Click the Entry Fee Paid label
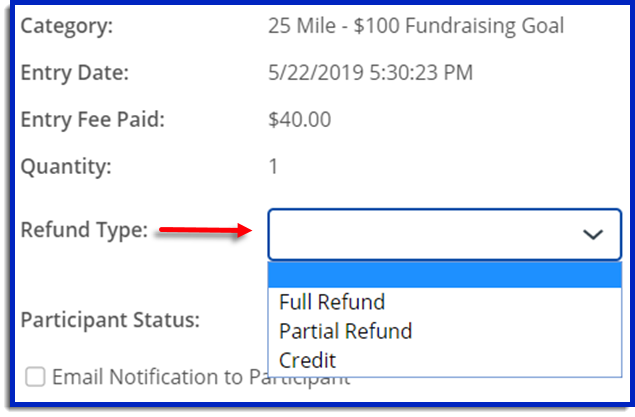The height and width of the screenshot is (417, 635). click(x=92, y=120)
